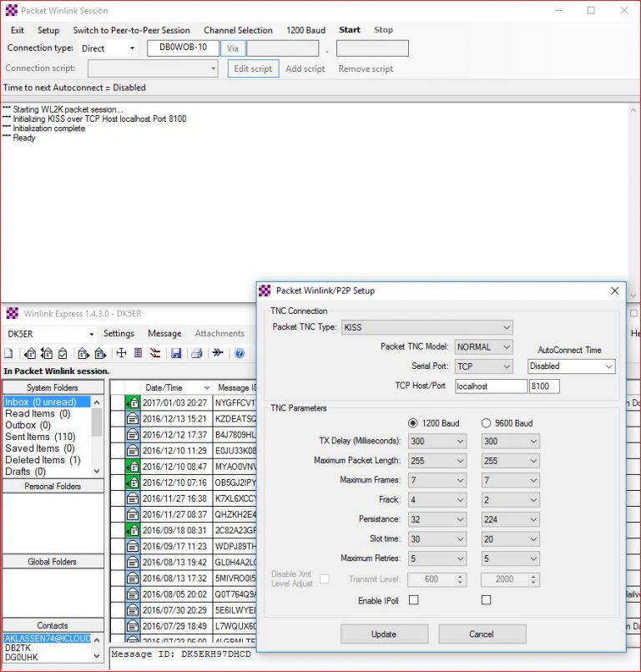Click the airplane icon in toolbar

[218, 353]
